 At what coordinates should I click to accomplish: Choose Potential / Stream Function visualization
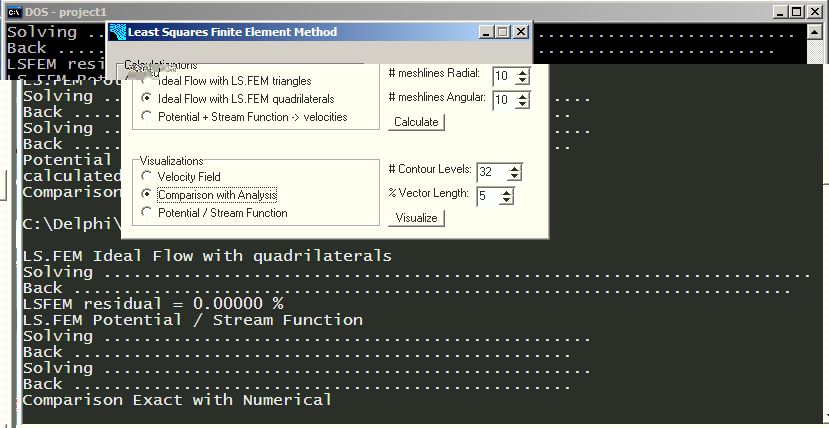coord(147,212)
